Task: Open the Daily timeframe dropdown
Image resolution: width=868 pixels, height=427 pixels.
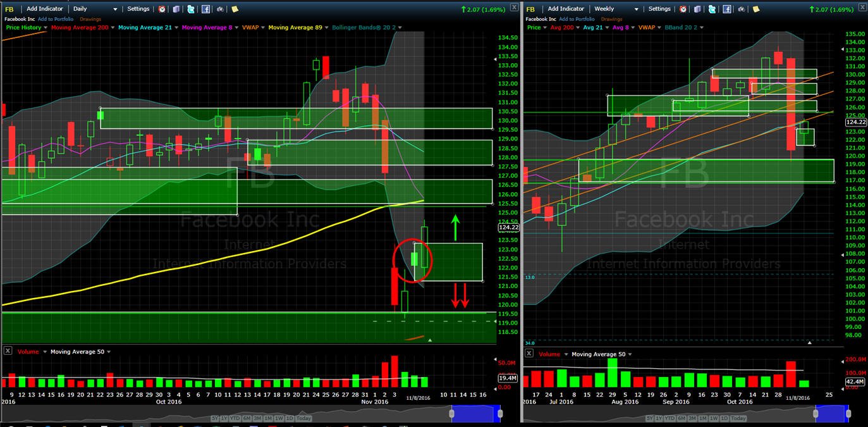Action: 95,9
